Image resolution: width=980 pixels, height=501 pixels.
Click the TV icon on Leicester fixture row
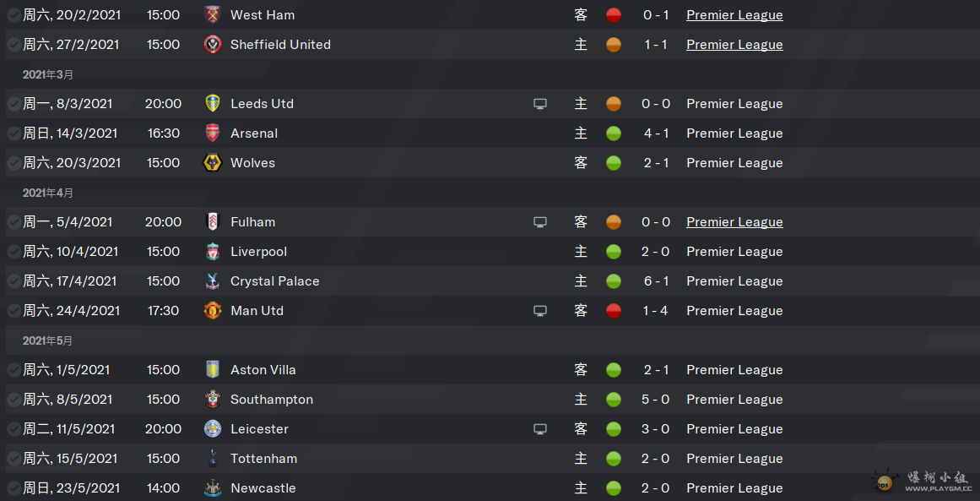tap(540, 429)
